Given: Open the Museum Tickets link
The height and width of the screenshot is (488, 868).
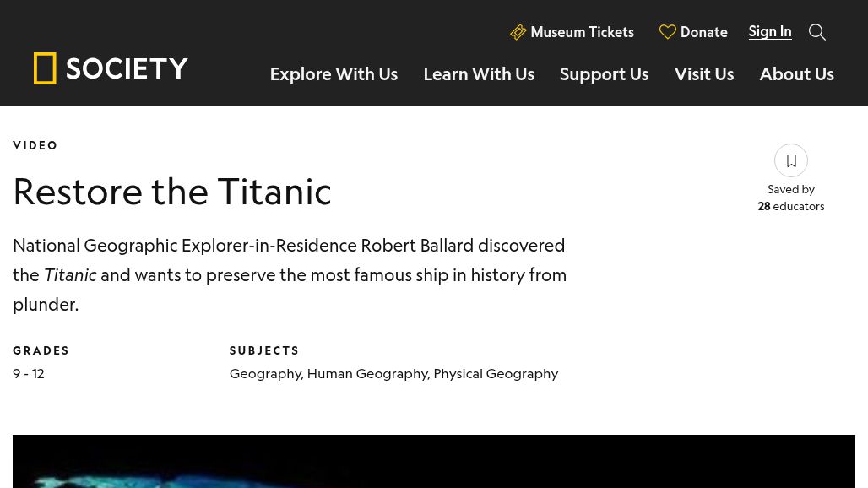Looking at the screenshot, I should (x=582, y=32).
